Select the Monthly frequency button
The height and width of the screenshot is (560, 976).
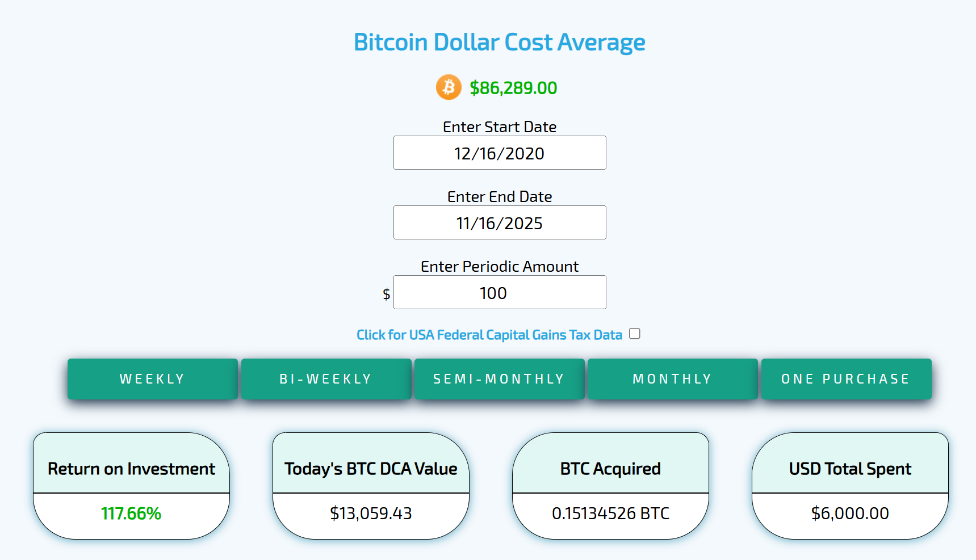click(672, 379)
